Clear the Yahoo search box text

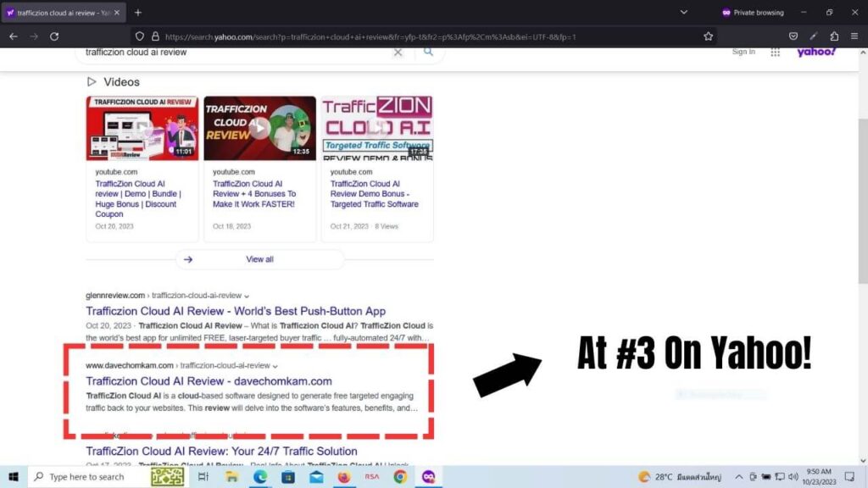(398, 53)
